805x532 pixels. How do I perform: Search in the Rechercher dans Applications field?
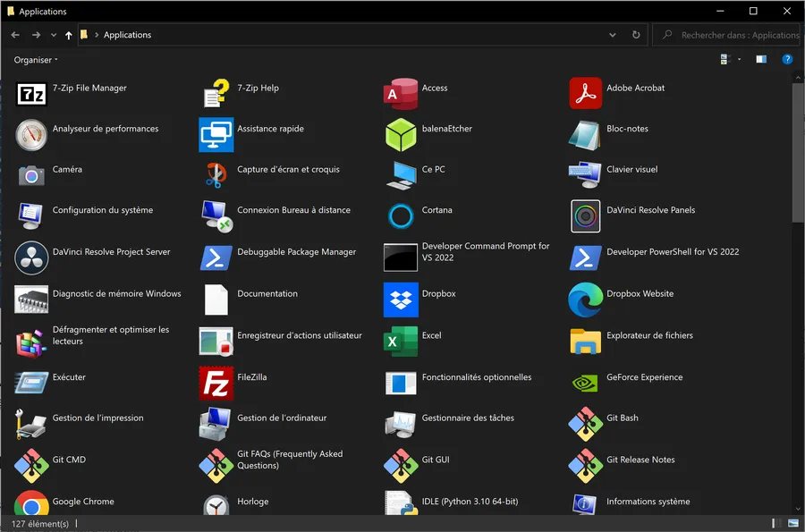coord(726,35)
